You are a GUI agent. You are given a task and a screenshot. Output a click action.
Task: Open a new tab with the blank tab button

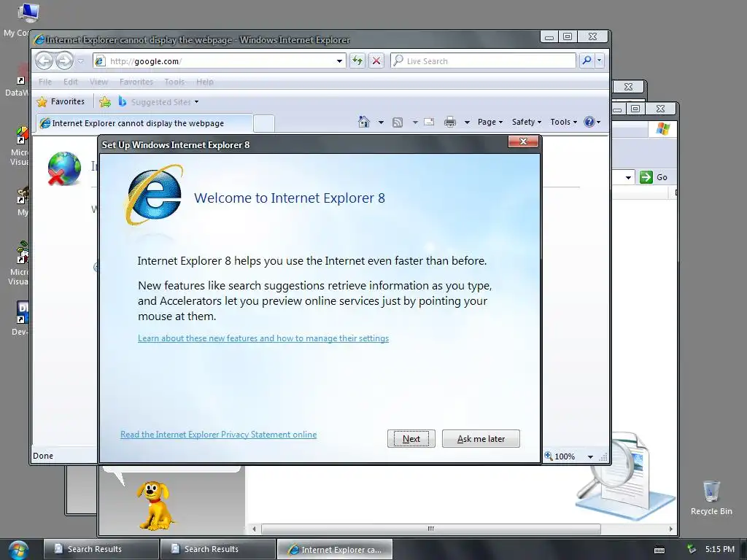(x=263, y=123)
